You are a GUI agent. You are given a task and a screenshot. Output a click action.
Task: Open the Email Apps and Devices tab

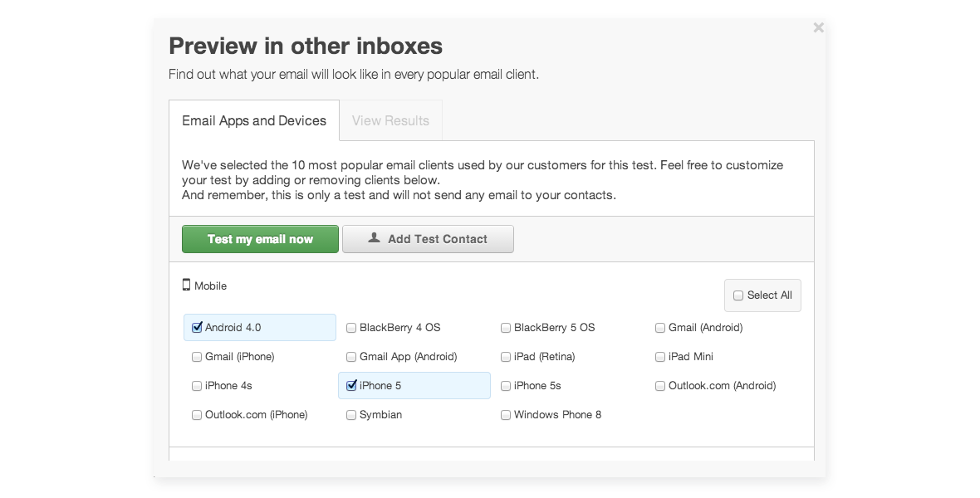pos(254,120)
